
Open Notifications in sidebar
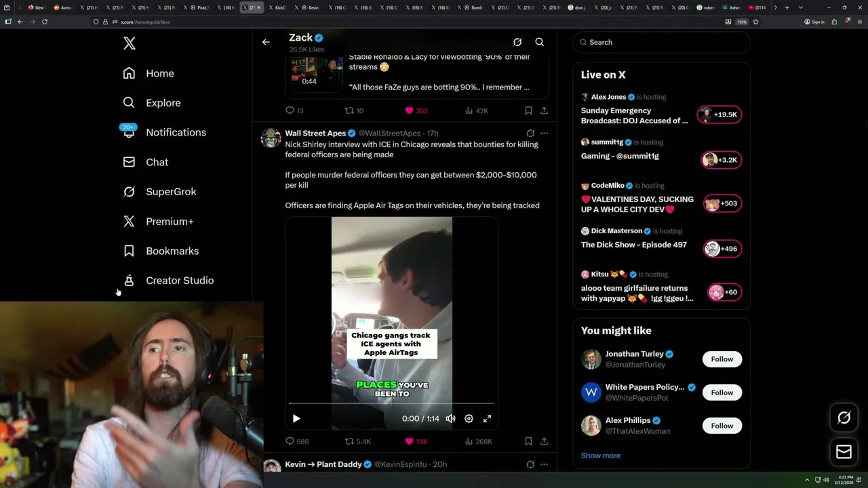pos(164,132)
